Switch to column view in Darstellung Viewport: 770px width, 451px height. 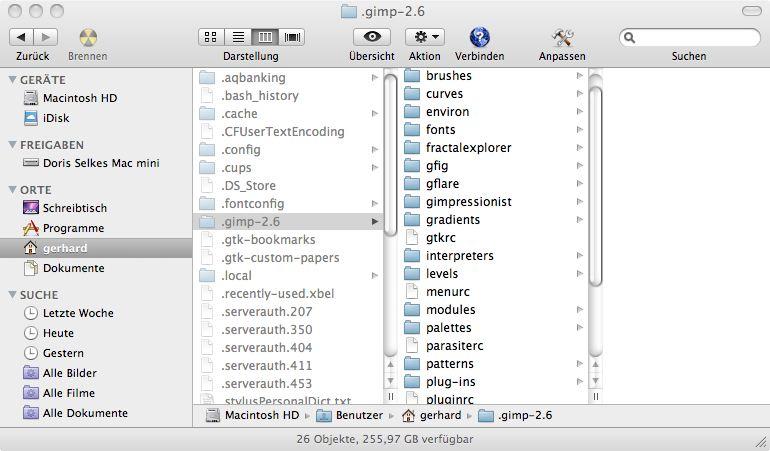coord(265,37)
